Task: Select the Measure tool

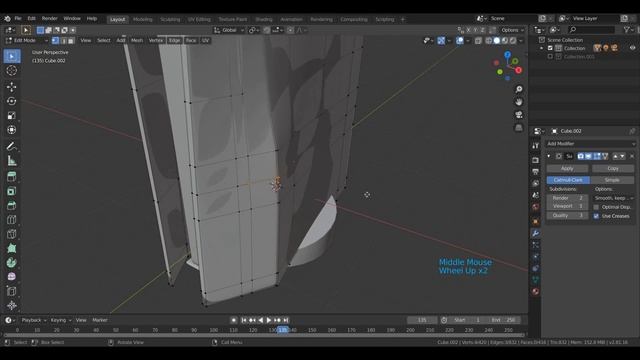Action: (x=11, y=161)
